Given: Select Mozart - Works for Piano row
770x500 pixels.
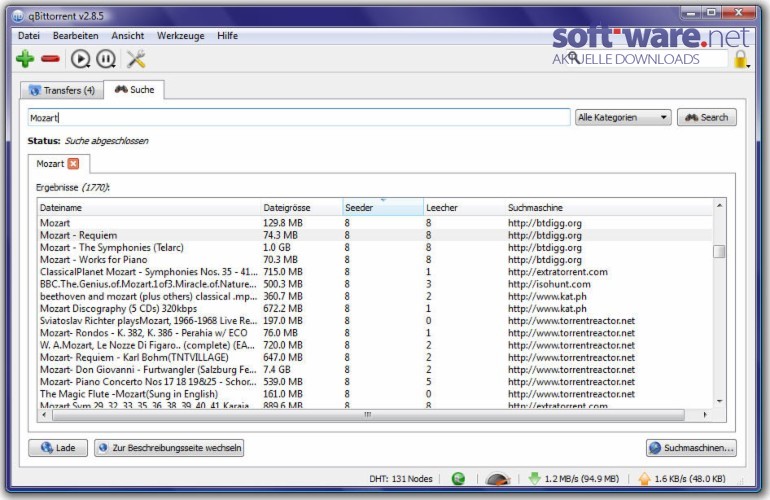Looking at the screenshot, I should tap(375, 260).
